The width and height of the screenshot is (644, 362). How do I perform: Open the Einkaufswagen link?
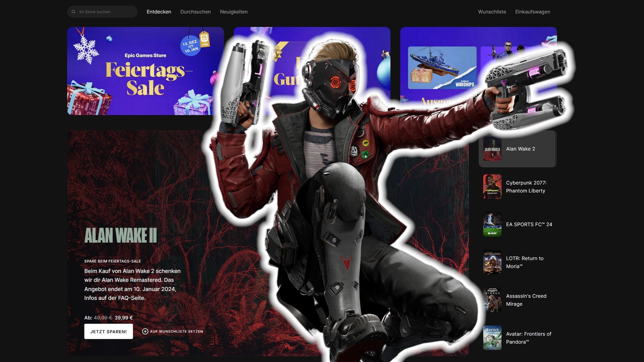tap(532, 12)
